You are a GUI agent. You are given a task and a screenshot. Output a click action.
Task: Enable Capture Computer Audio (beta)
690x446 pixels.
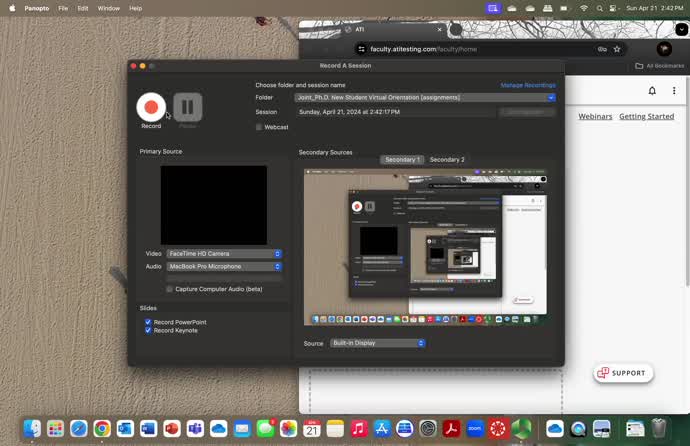coord(169,289)
